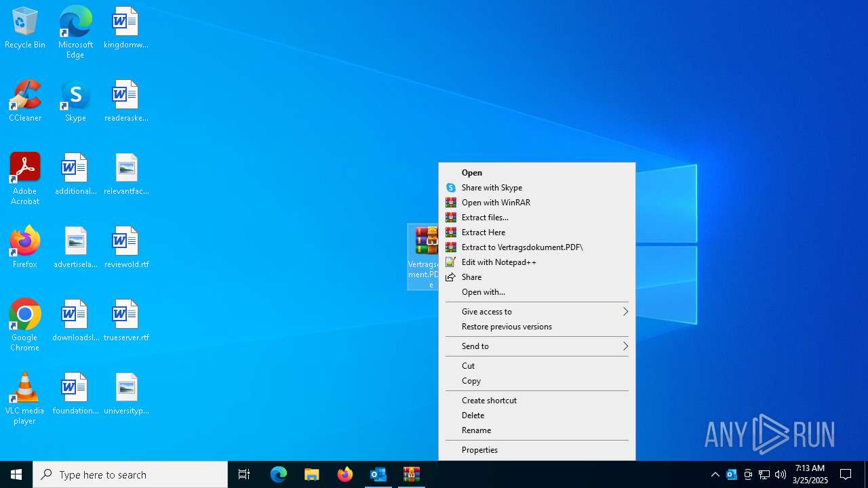Open the Skype desktop shortcut

(75, 102)
